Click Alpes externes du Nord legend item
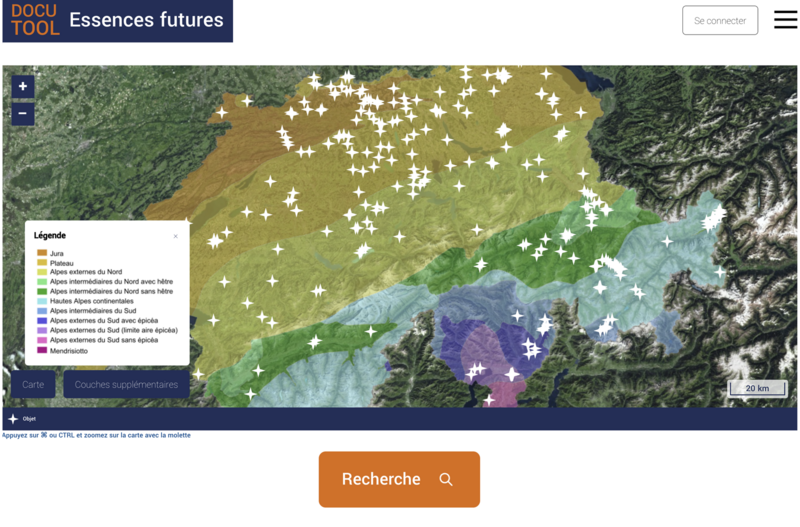The height and width of the screenshot is (527, 800). (x=86, y=273)
